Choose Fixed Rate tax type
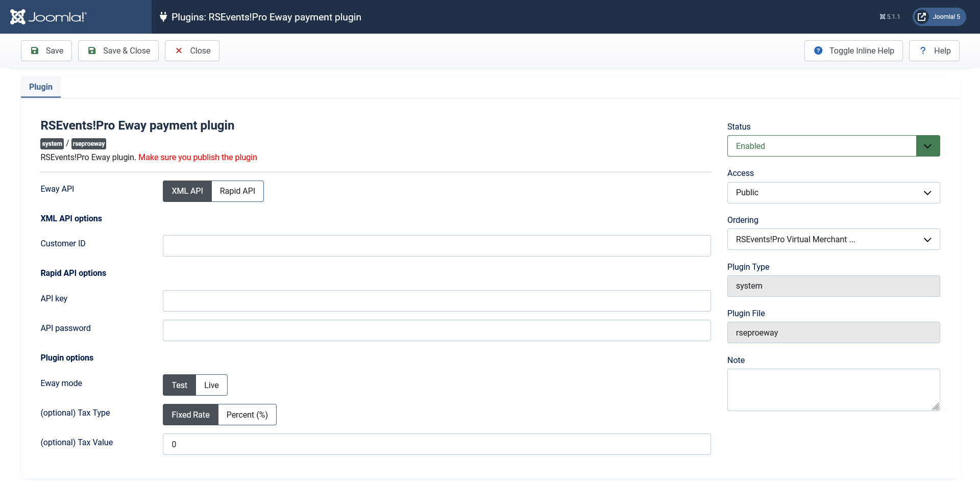Image resolution: width=980 pixels, height=487 pixels. (190, 415)
